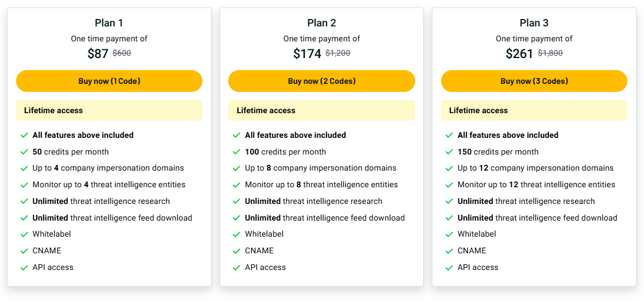Click Buy now (1 Code) button
Screen dimensions: 644x301
click(109, 81)
